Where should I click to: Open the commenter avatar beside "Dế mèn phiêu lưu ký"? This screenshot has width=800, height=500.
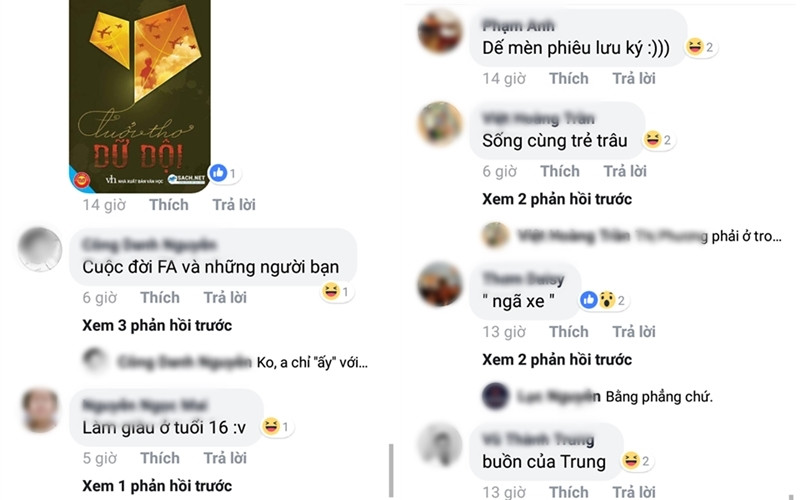click(x=440, y=31)
